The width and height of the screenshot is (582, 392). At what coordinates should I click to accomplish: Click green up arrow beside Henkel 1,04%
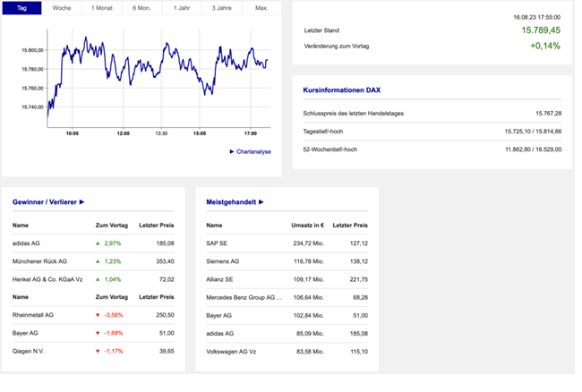click(98, 279)
